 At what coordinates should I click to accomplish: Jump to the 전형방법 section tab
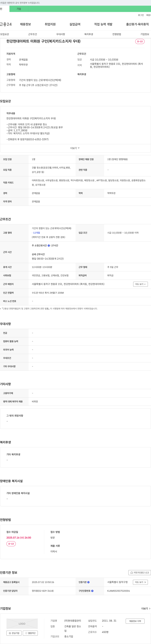tap(117, 34)
